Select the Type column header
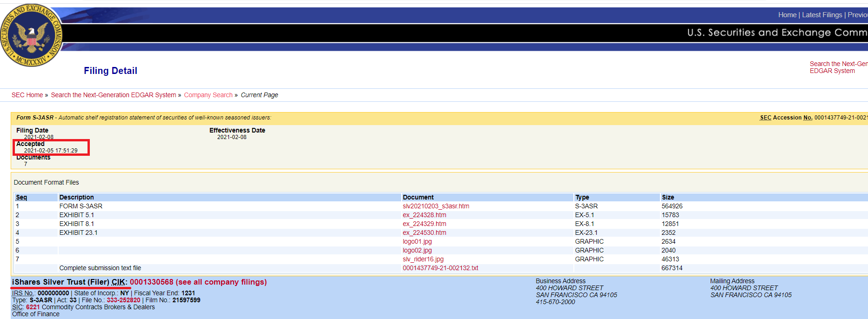Screen dimensions: 868x319 pyautogui.click(x=582, y=197)
